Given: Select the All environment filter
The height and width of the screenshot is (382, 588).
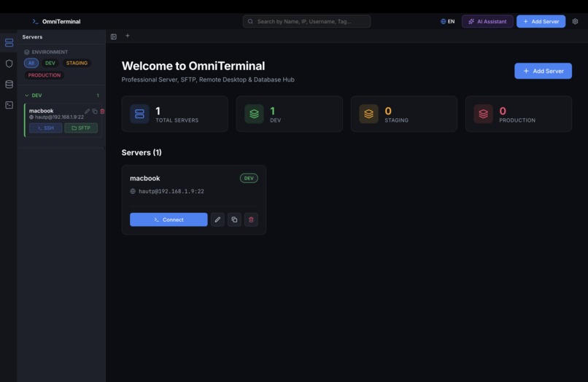Looking at the screenshot, I should pos(31,63).
